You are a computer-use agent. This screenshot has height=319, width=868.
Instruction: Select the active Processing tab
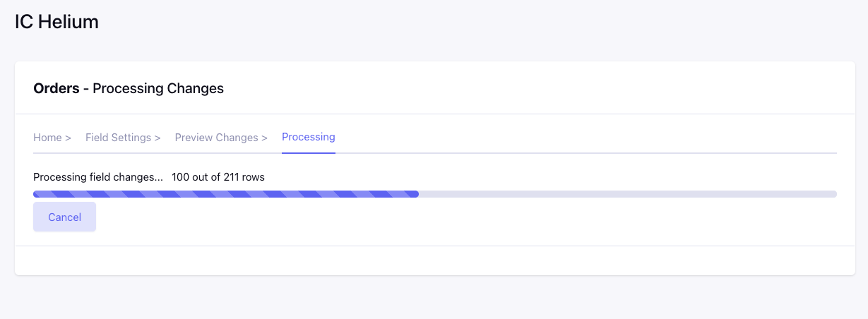[x=308, y=137]
